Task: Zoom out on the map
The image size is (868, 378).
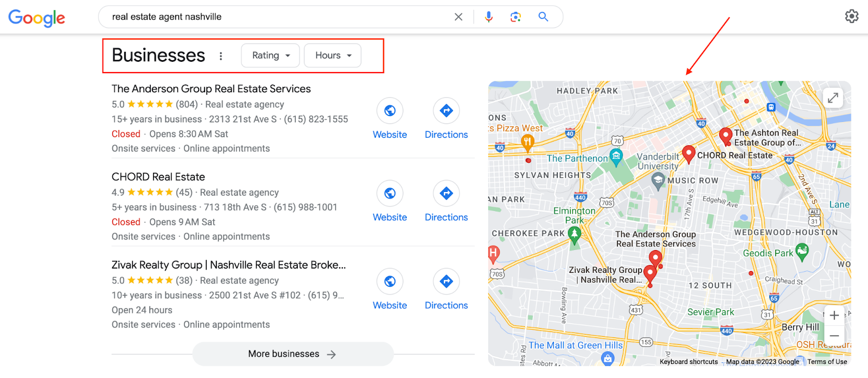Action: tap(834, 336)
